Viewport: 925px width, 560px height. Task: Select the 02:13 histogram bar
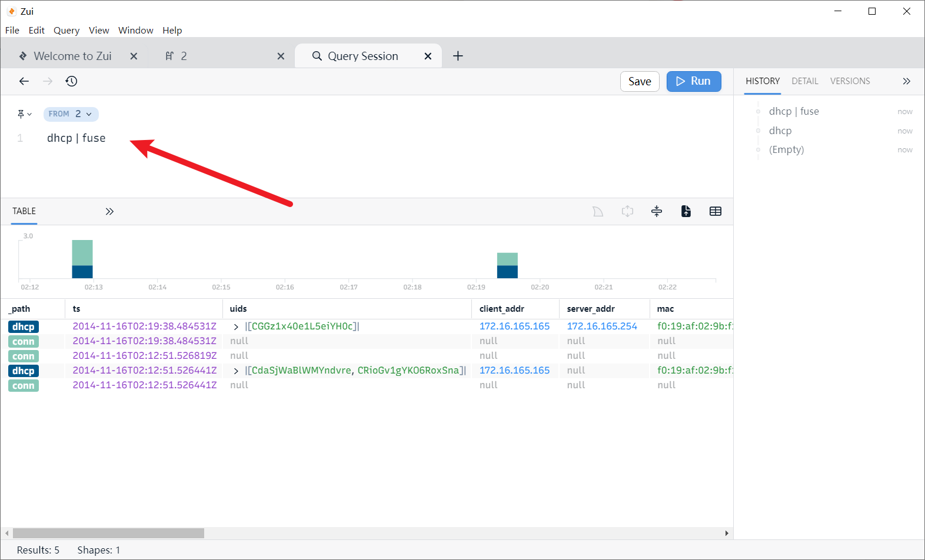point(82,259)
